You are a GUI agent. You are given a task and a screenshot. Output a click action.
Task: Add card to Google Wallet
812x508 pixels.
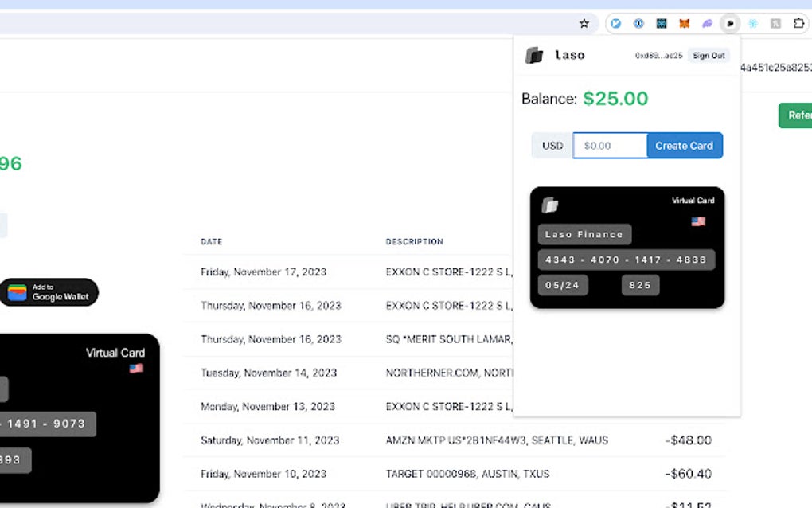click(x=48, y=292)
